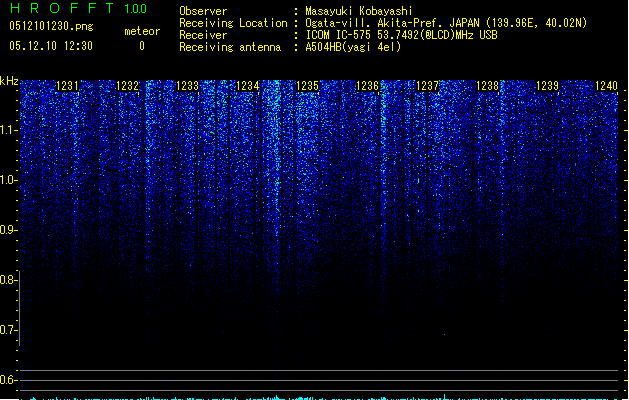Click the meteor count label
Screen dimensions: 629x400
click(142, 31)
